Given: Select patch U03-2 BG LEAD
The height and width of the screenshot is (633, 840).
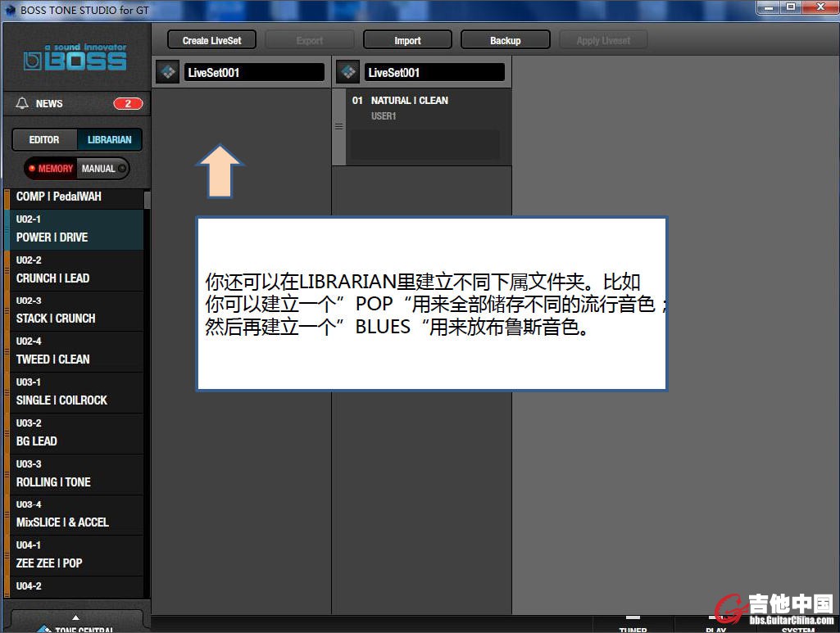Looking at the screenshot, I should tap(74, 434).
